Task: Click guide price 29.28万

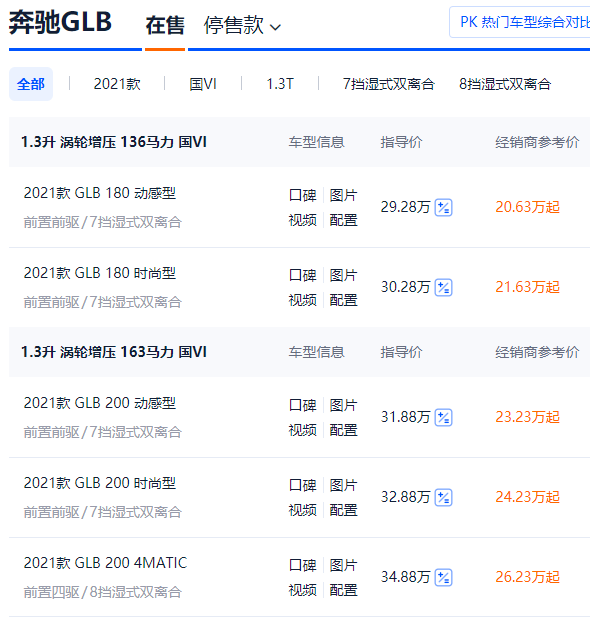Action: (405, 207)
